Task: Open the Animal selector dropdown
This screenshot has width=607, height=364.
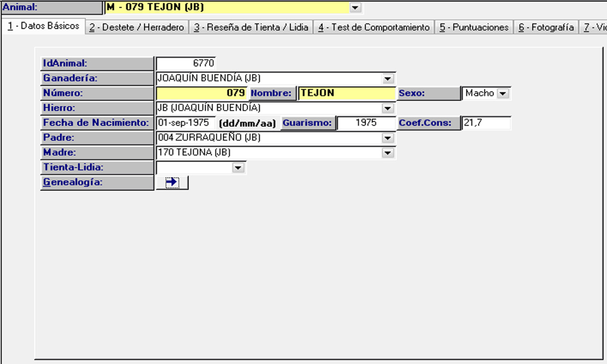Action: pos(355,8)
